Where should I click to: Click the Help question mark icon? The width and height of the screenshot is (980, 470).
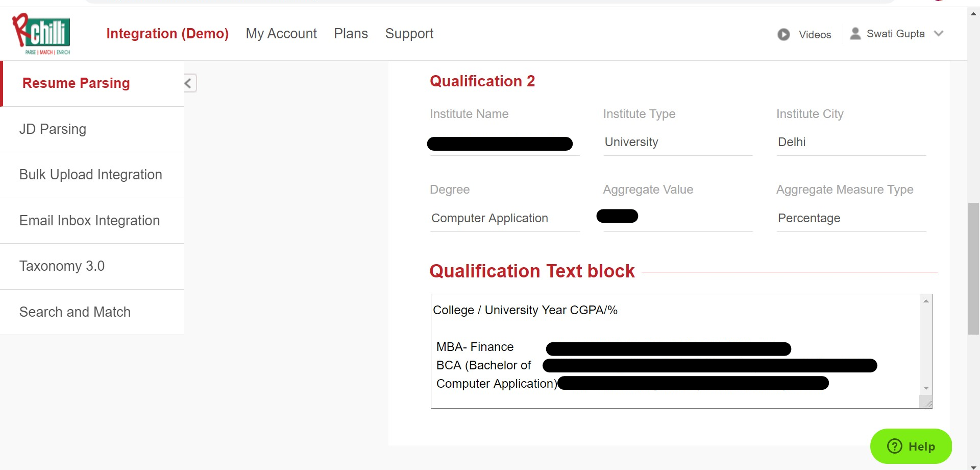pyautogui.click(x=895, y=446)
